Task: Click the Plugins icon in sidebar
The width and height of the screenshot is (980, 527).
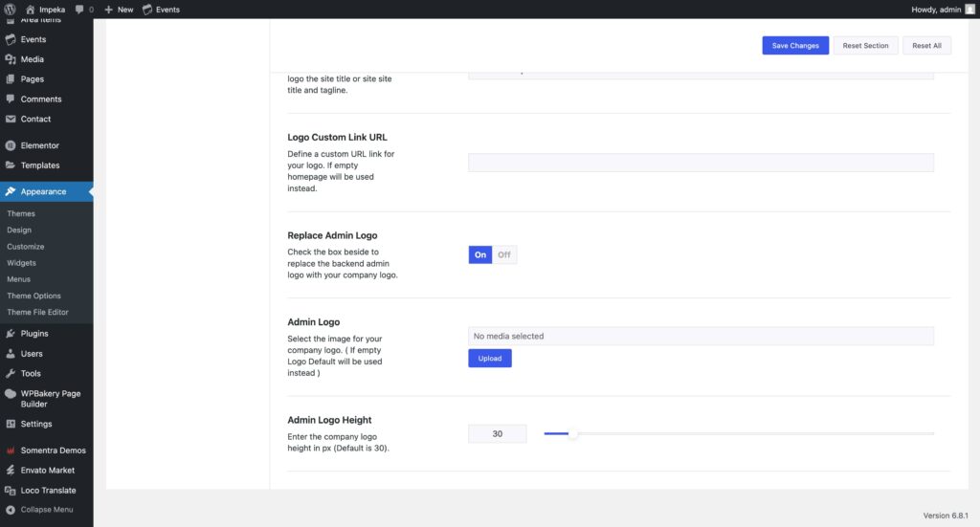Action: [11, 334]
